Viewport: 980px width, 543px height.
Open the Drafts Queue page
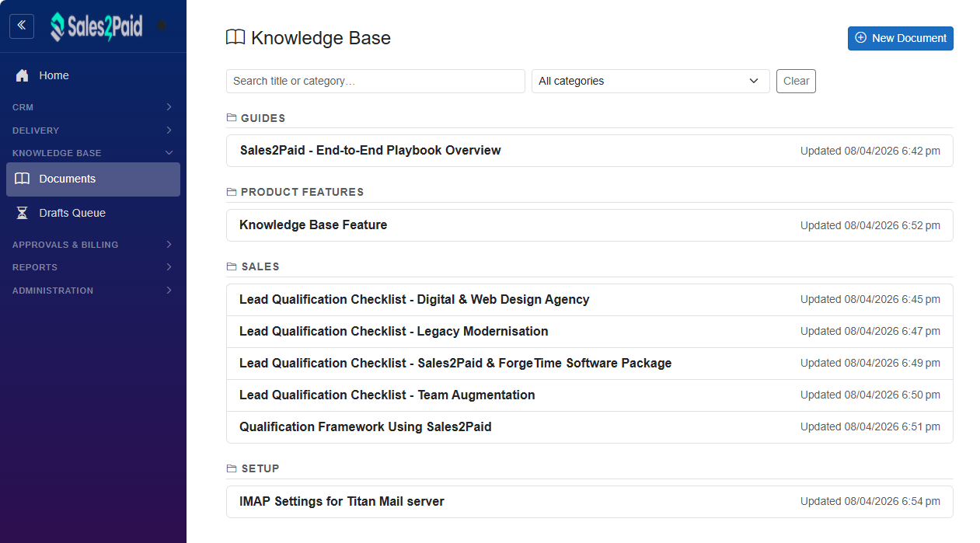[93, 213]
